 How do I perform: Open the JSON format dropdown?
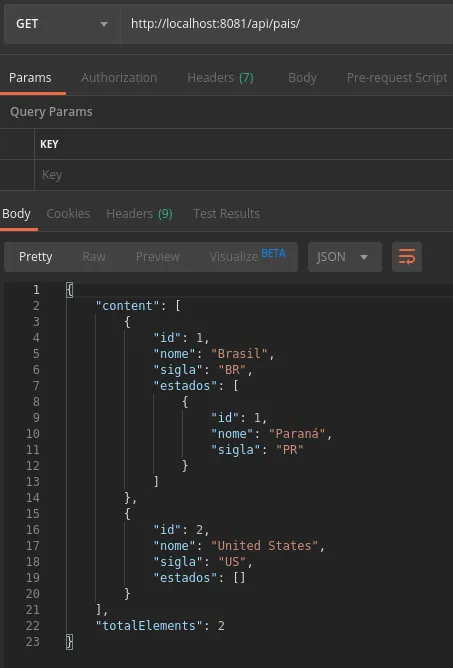pos(344,257)
